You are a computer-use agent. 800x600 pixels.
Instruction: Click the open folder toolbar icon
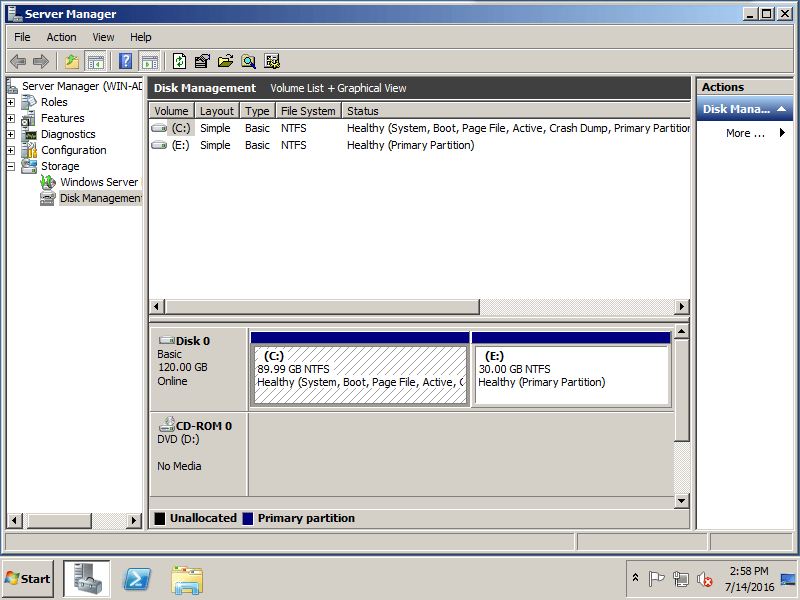coord(225,61)
